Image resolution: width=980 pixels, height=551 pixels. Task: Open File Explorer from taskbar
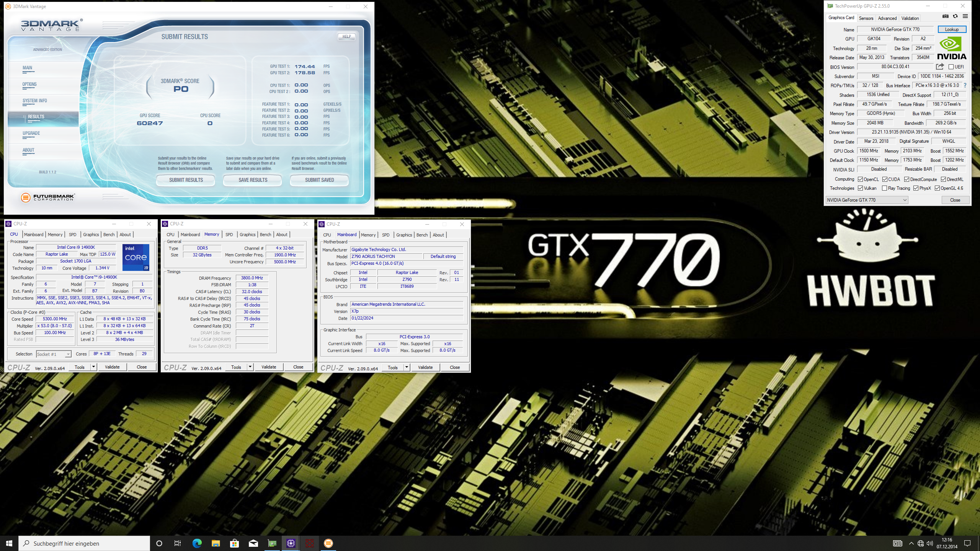pyautogui.click(x=216, y=543)
